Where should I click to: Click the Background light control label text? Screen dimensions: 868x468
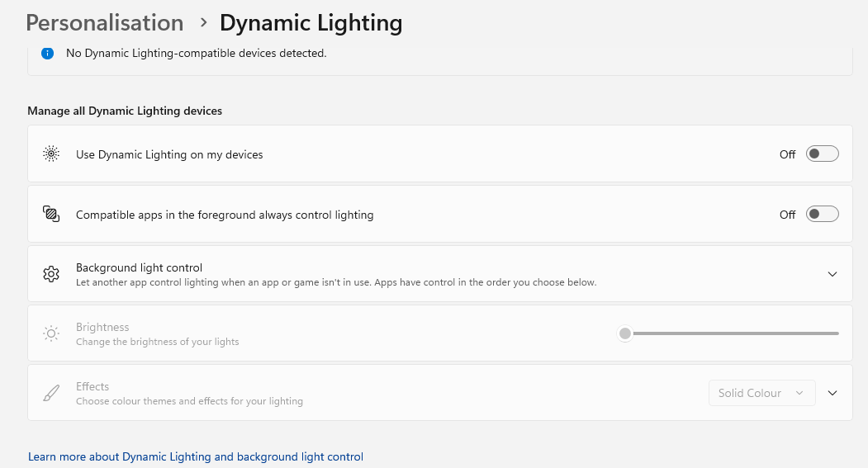tap(139, 267)
